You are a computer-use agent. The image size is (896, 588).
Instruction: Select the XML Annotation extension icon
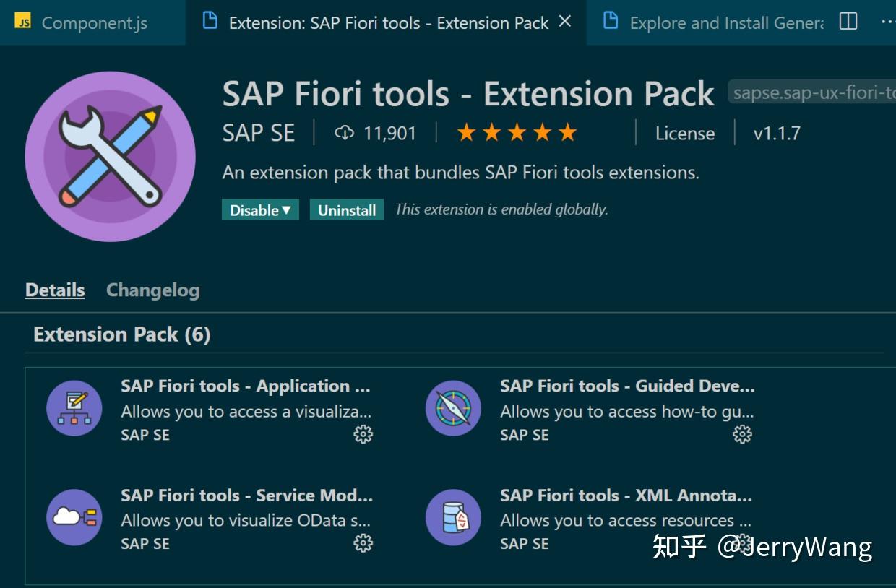click(453, 517)
